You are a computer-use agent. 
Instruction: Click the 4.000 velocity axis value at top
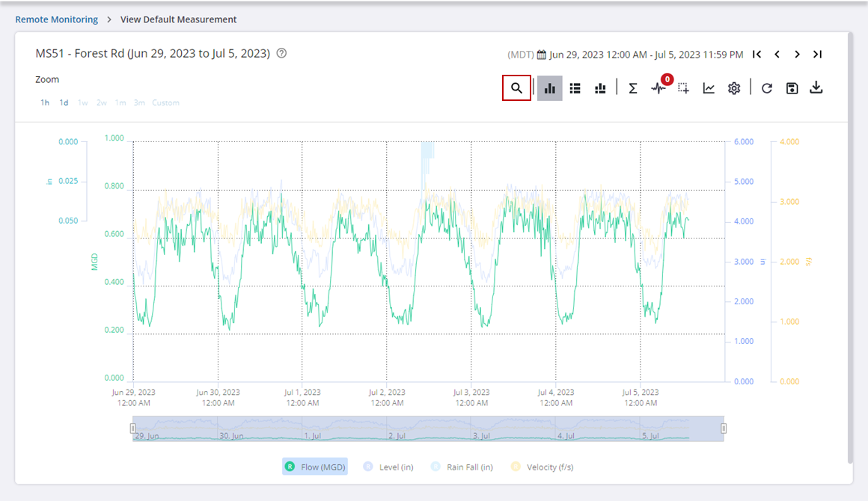789,142
